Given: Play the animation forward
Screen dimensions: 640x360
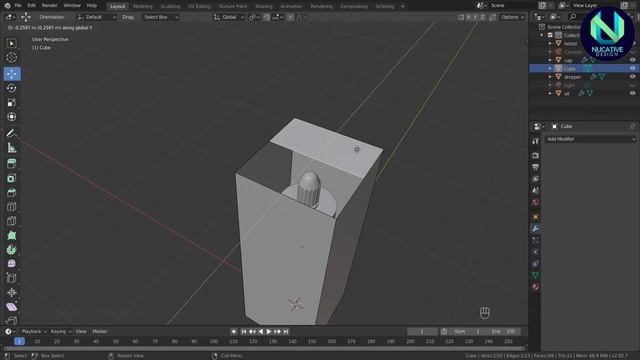Looking at the screenshot, I should coord(269,331).
